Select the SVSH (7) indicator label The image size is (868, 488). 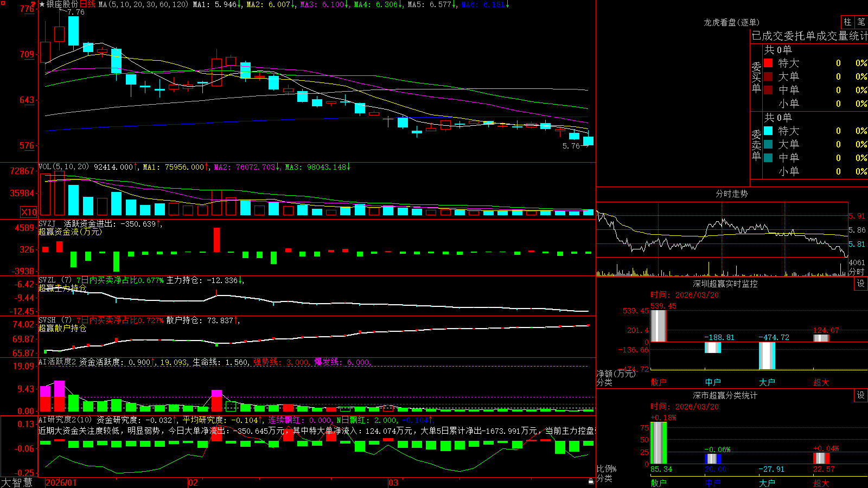(x=55, y=320)
